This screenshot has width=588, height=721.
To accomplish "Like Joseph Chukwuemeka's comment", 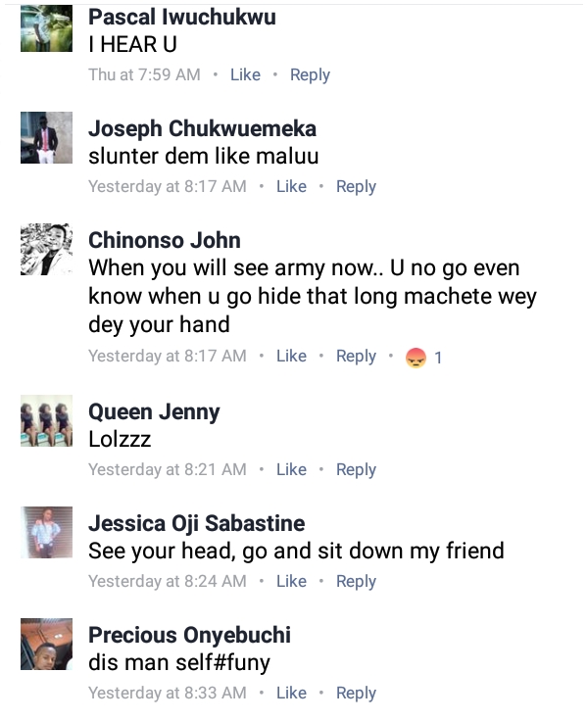I will pos(291,186).
